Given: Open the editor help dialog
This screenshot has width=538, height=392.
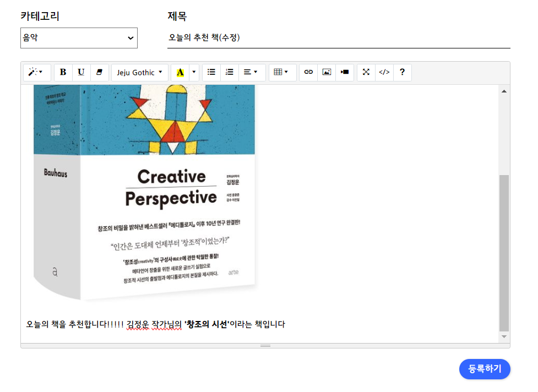Looking at the screenshot, I should (403, 72).
